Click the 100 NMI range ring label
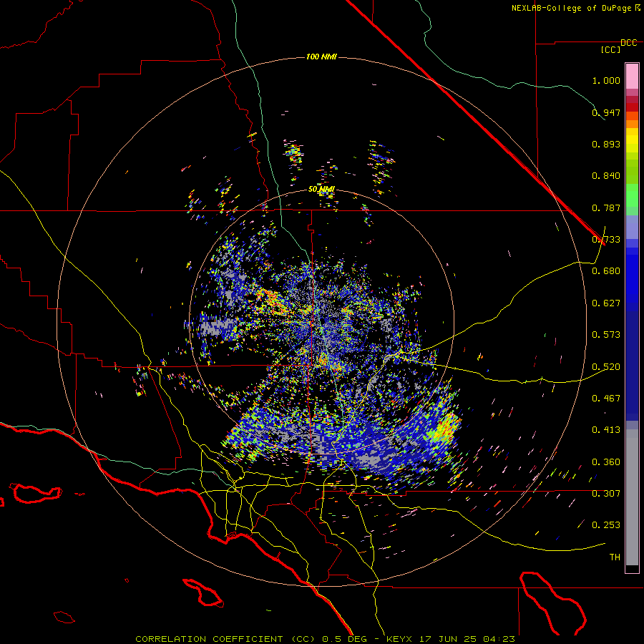644x644 pixels. [321, 57]
